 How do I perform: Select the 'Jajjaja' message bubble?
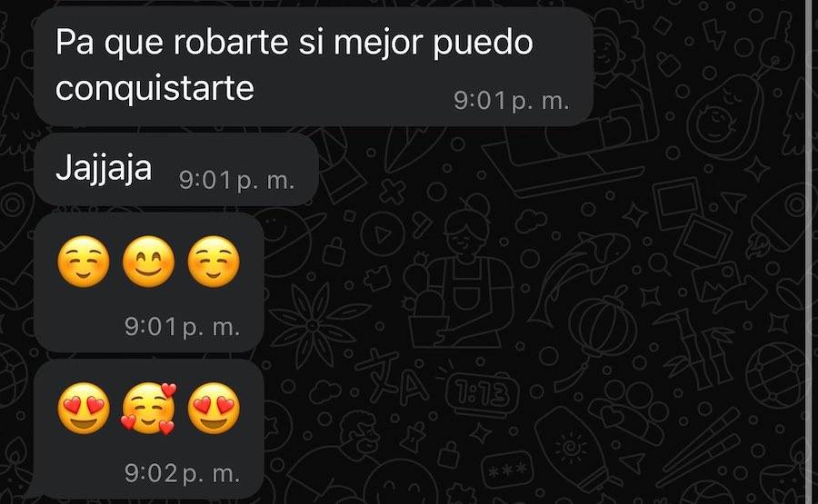175,170
